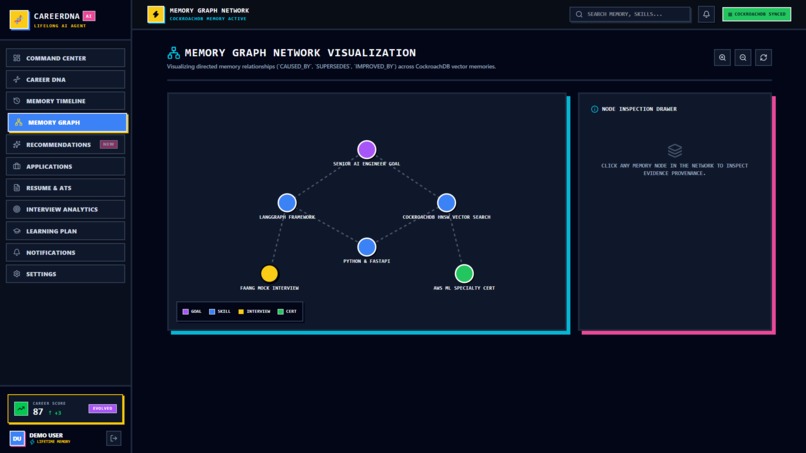
Task: Click Memory Graph Network Visualization heading
Action: 300,52
